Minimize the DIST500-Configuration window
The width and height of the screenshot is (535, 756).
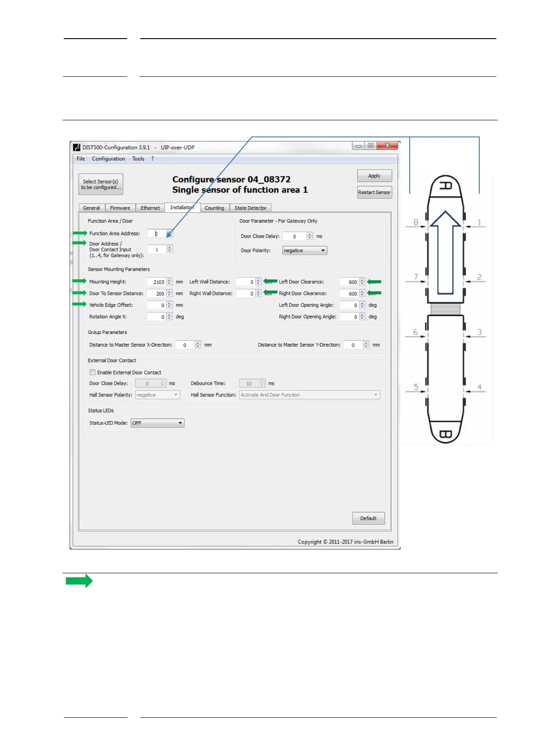pyautogui.click(x=358, y=146)
